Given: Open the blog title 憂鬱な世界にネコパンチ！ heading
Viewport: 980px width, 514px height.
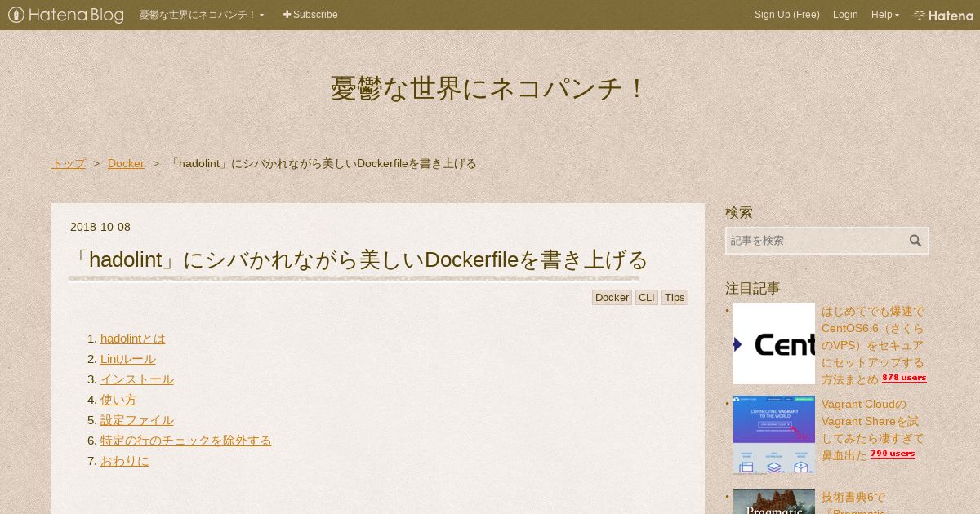Looking at the screenshot, I should [x=490, y=88].
